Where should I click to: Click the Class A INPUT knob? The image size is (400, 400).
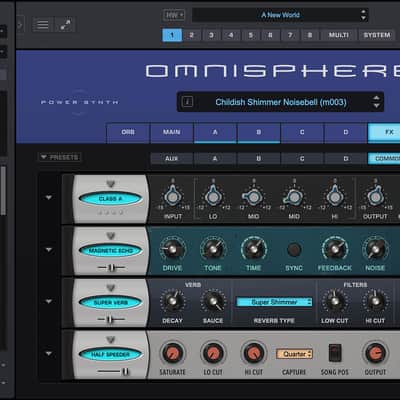[x=172, y=197]
